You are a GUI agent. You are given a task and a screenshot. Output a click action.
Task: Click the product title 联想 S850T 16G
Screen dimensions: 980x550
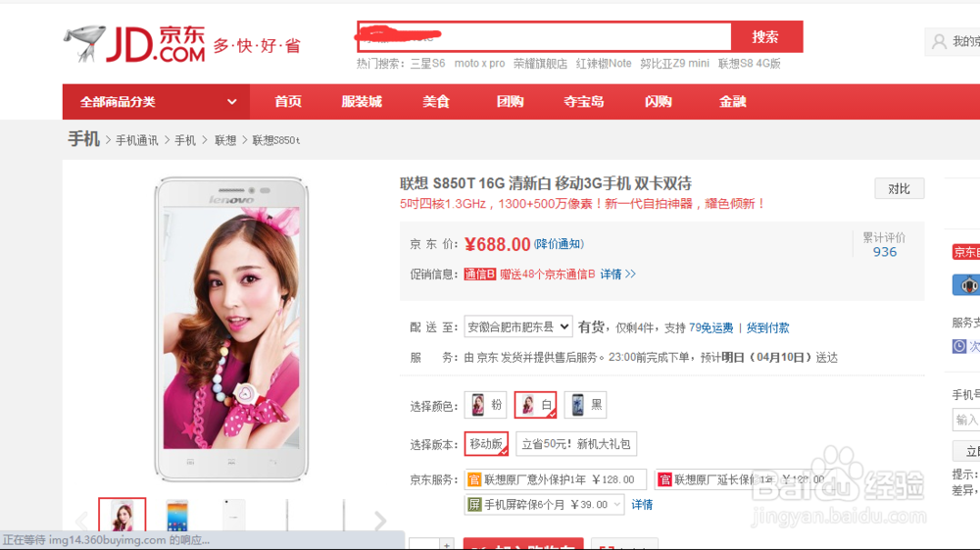point(546,183)
